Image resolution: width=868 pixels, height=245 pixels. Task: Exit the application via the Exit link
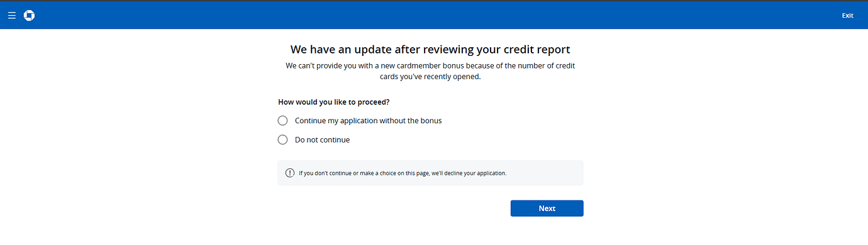click(847, 16)
